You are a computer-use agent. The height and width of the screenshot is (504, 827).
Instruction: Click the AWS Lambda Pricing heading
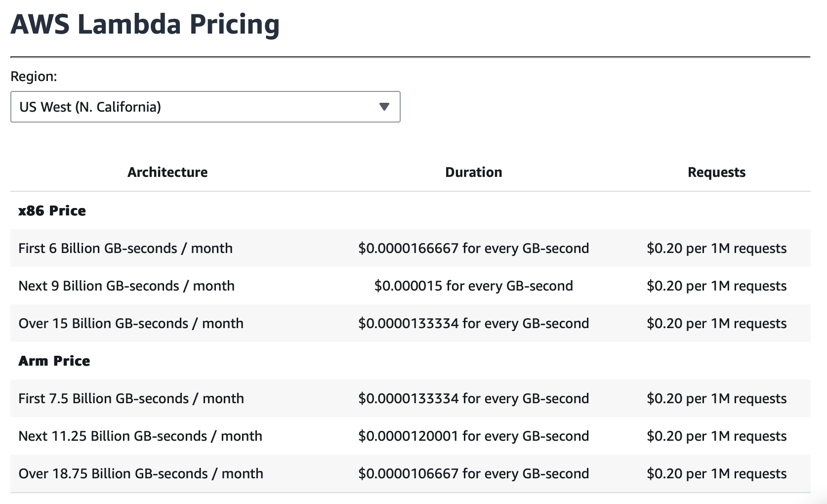(x=145, y=24)
